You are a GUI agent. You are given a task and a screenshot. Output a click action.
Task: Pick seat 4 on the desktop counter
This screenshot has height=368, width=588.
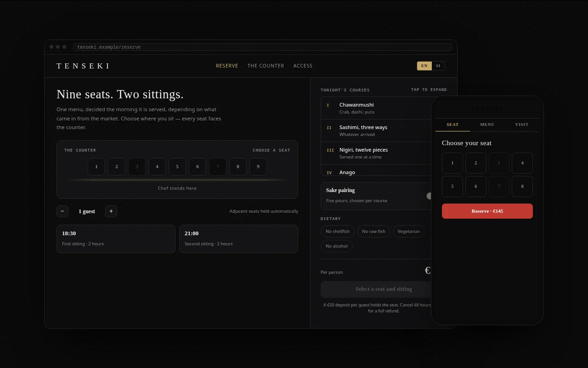tap(157, 167)
